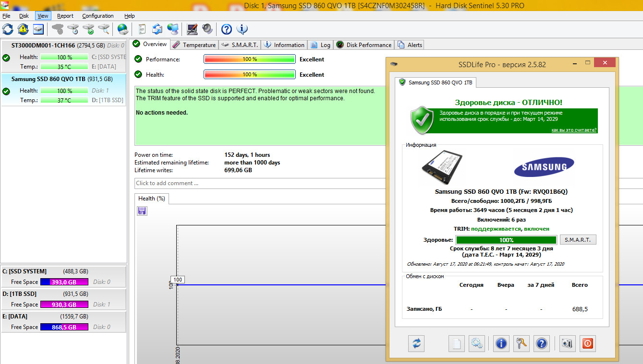This screenshot has height=364, width=643.
Task: Click the refresh icon in Hard Disk Sentinel toolbar
Action: pos(8,29)
